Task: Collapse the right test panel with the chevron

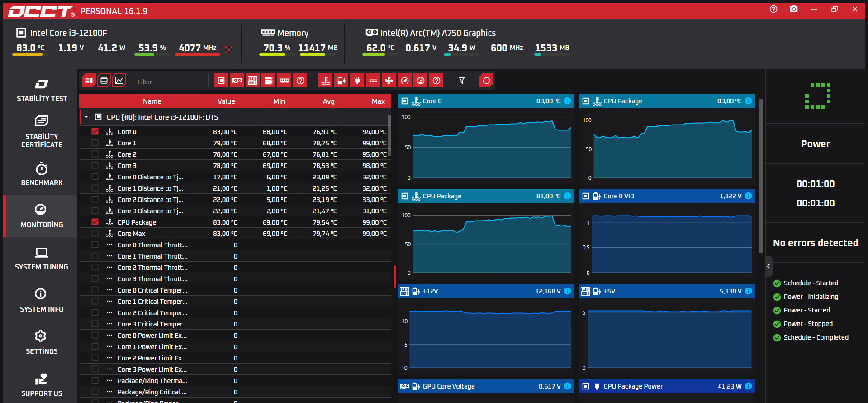Action: [x=768, y=266]
